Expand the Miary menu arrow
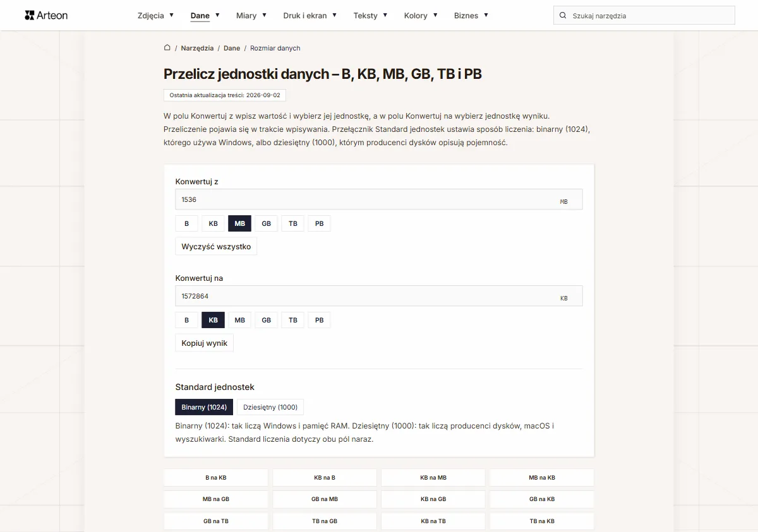Image resolution: width=758 pixels, height=532 pixels. 264,15
